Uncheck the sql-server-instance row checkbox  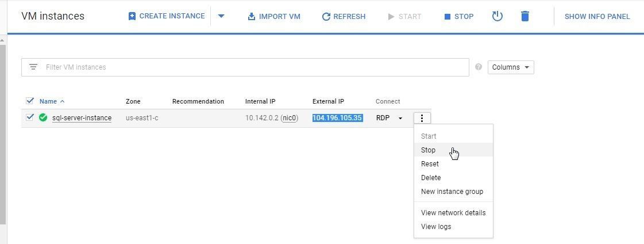pyautogui.click(x=30, y=118)
